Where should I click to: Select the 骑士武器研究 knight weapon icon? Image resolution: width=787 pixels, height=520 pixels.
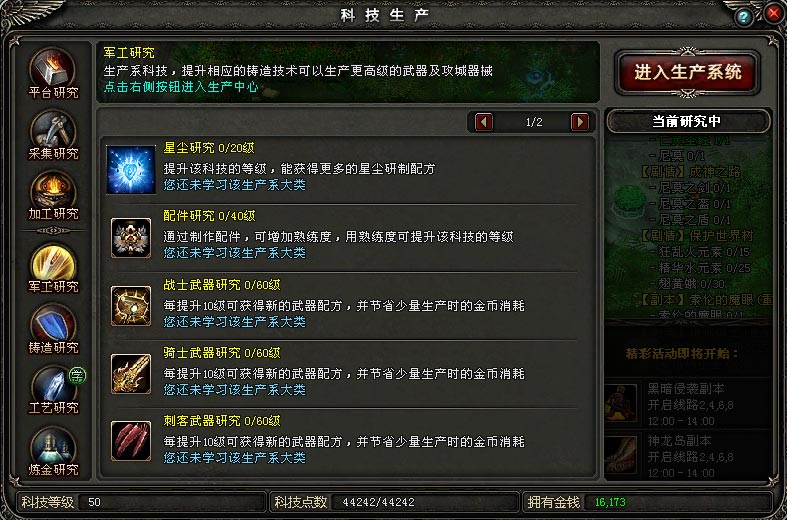pyautogui.click(x=131, y=373)
